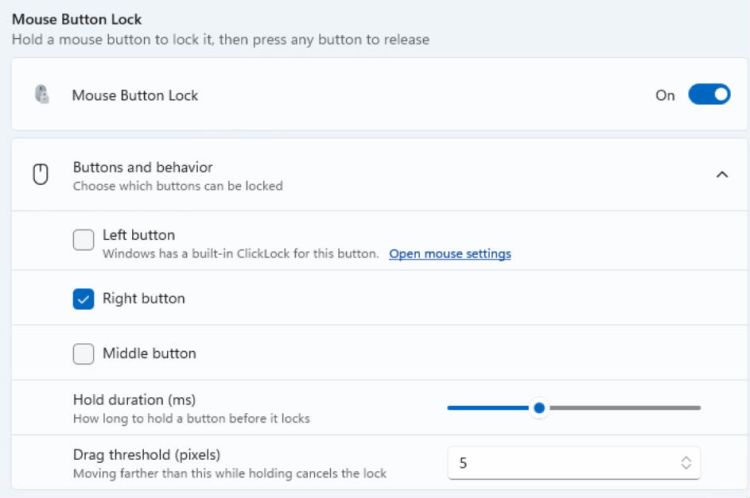This screenshot has width=750, height=498.
Task: Click the 'Windows has a built-in ClickLock' text
Action: [x=241, y=254]
